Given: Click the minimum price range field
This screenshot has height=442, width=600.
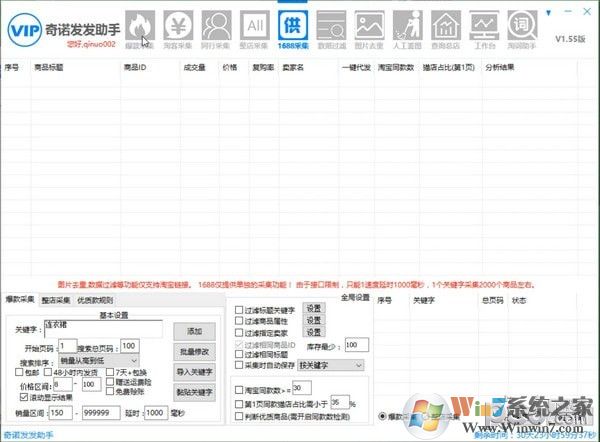Looking at the screenshot, I should coord(62,384).
